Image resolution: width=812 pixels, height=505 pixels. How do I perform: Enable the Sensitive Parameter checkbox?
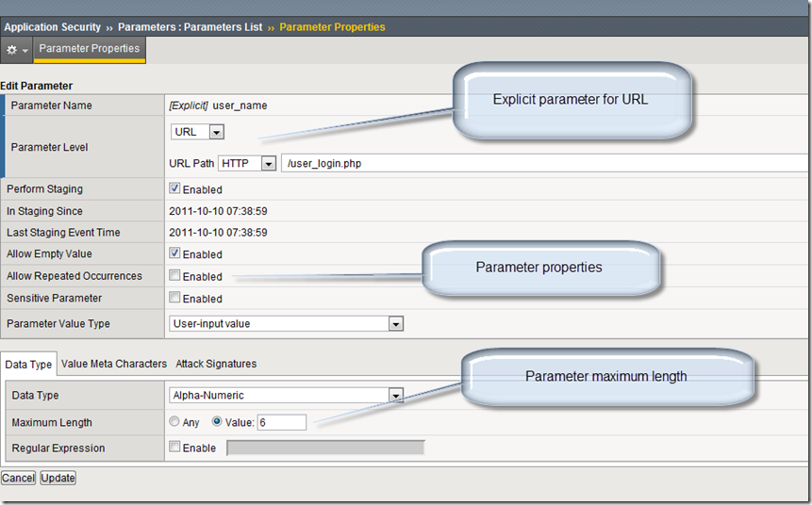tap(174, 298)
